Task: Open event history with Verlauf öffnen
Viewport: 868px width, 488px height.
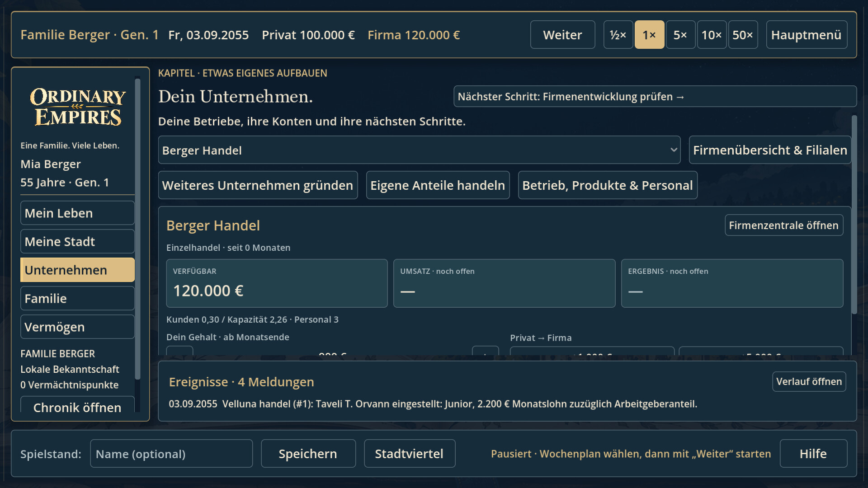Action: coord(809,381)
